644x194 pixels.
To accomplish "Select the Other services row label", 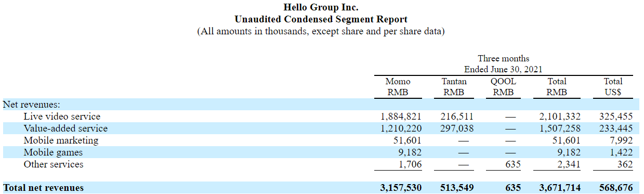I will click(54, 164).
